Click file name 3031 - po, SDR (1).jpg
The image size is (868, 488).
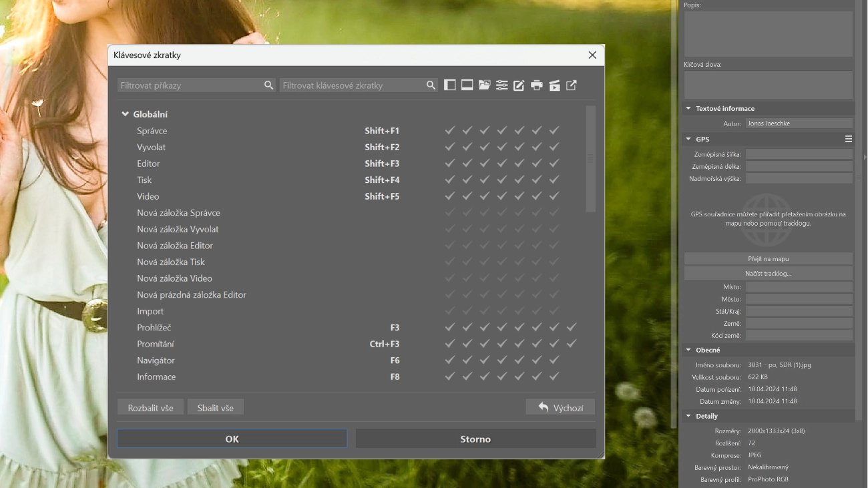pyautogui.click(x=780, y=365)
